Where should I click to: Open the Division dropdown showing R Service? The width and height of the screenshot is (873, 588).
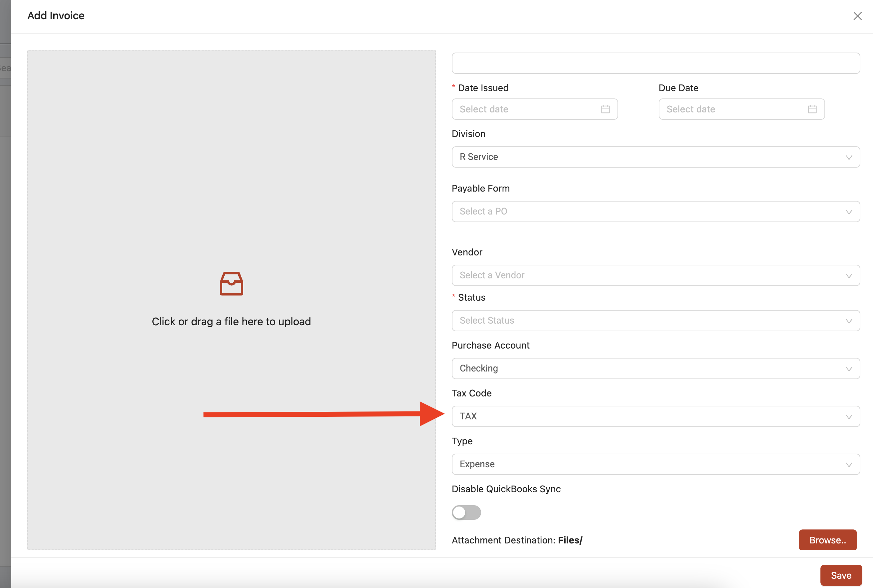point(655,157)
